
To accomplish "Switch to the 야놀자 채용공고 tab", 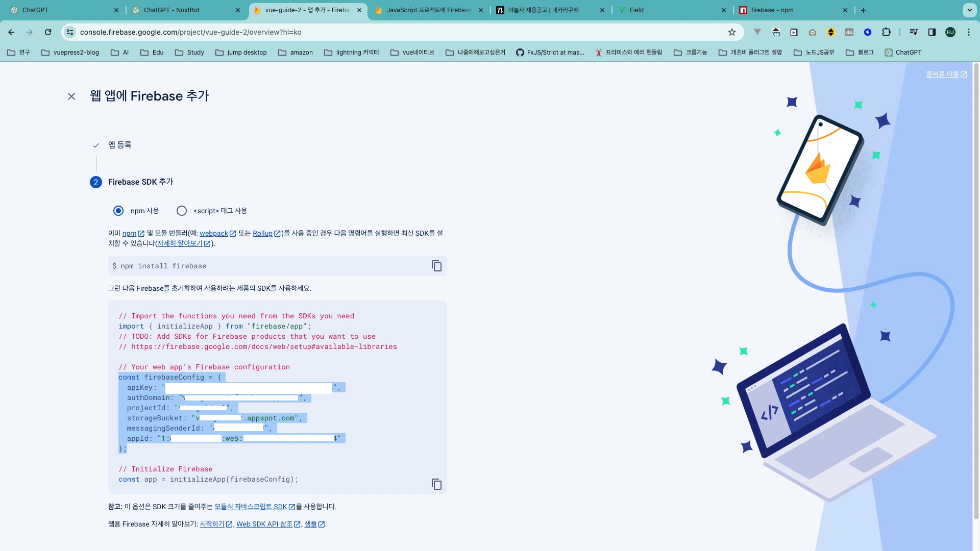I will (550, 10).
